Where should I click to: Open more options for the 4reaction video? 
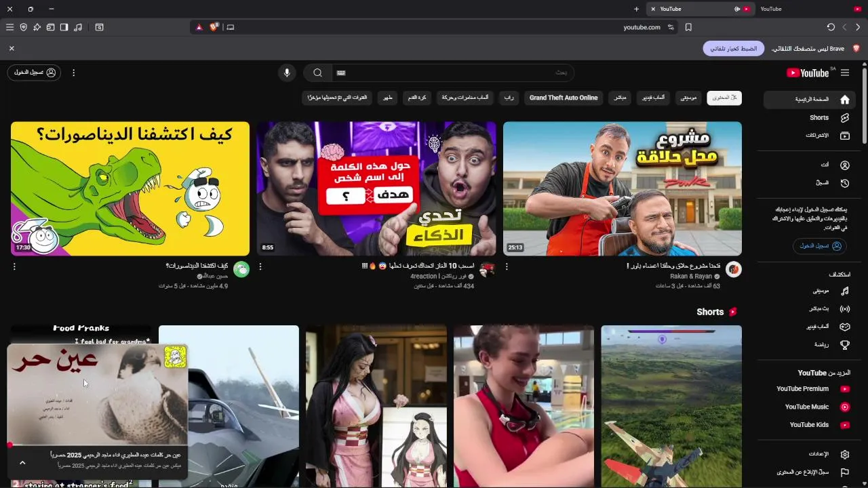260,267
